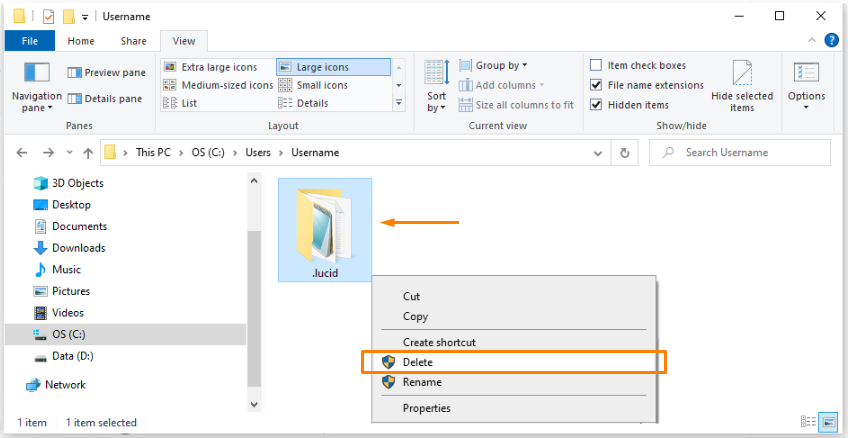
Task: Click navigation pane scroll up arrow
Action: 254,181
